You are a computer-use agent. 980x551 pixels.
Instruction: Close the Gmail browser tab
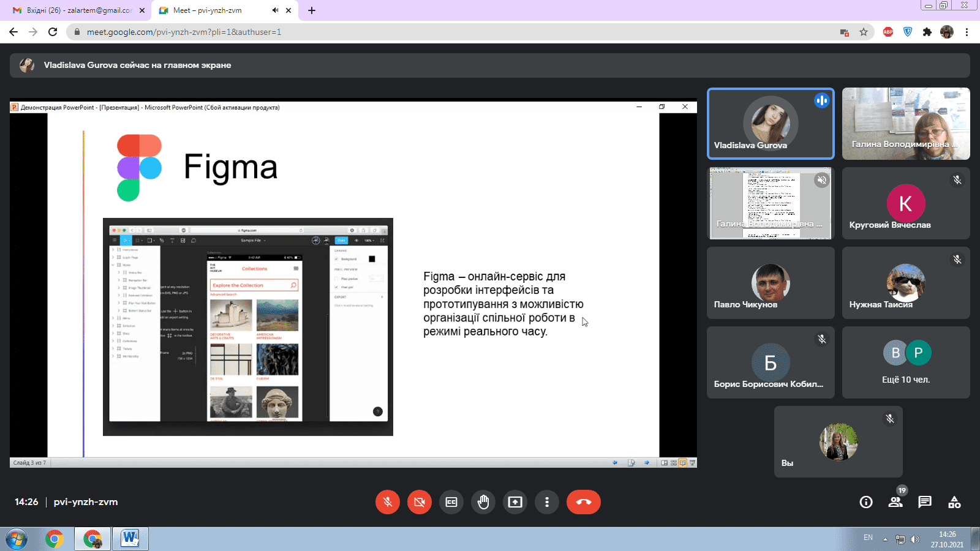click(142, 10)
